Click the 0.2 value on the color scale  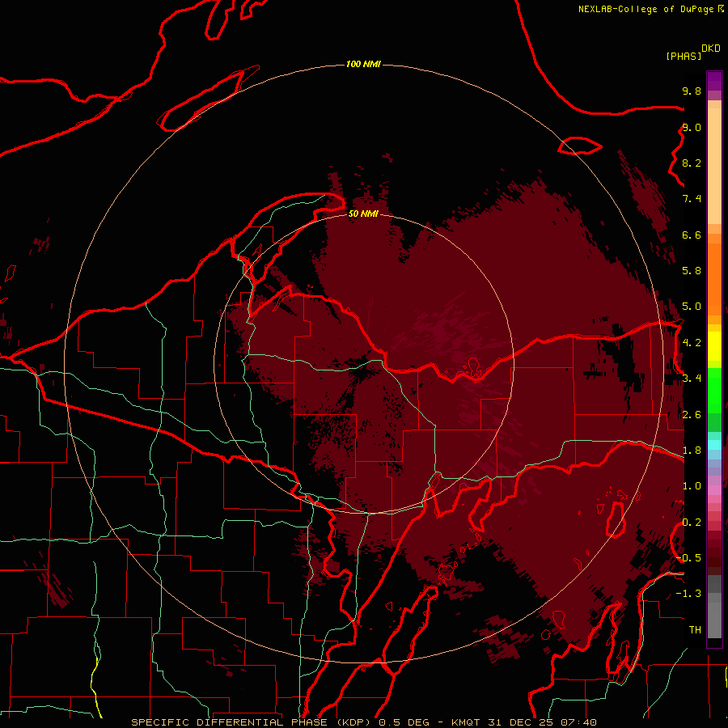click(x=692, y=523)
